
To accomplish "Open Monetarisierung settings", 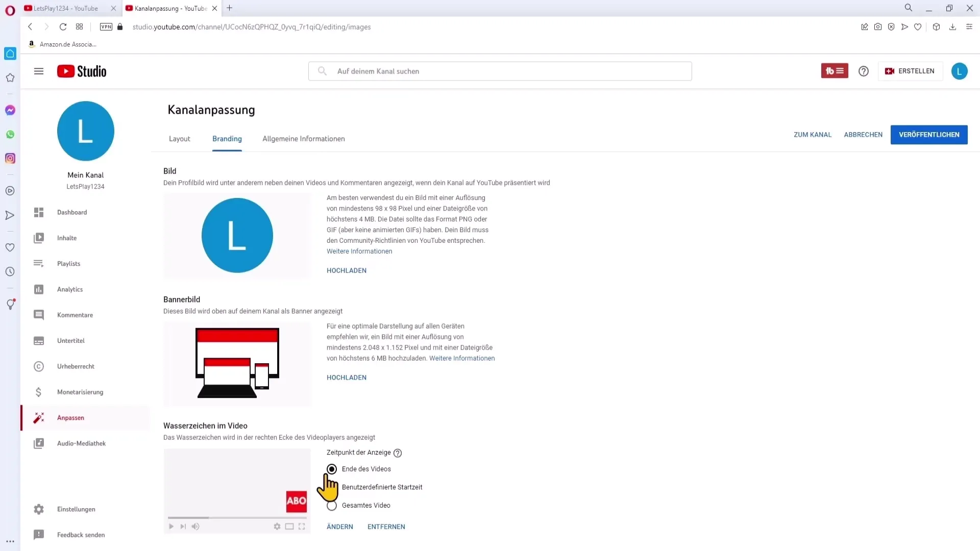I will (80, 391).
